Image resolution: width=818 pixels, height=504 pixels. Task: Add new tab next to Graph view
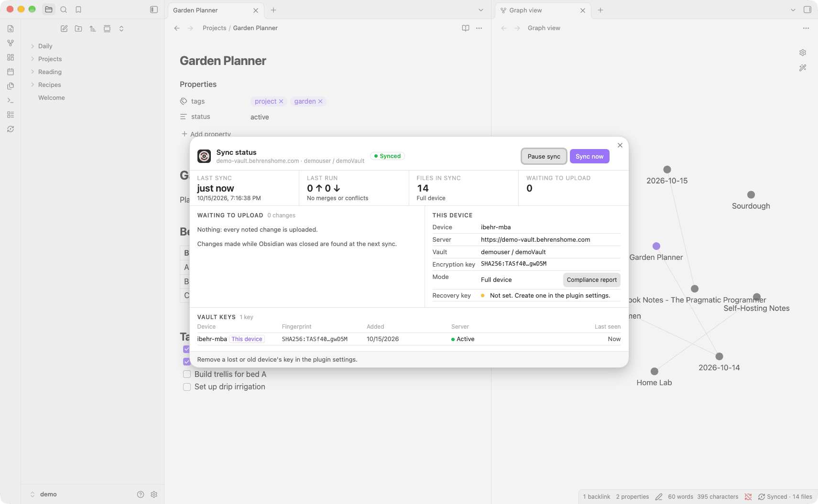(600, 10)
